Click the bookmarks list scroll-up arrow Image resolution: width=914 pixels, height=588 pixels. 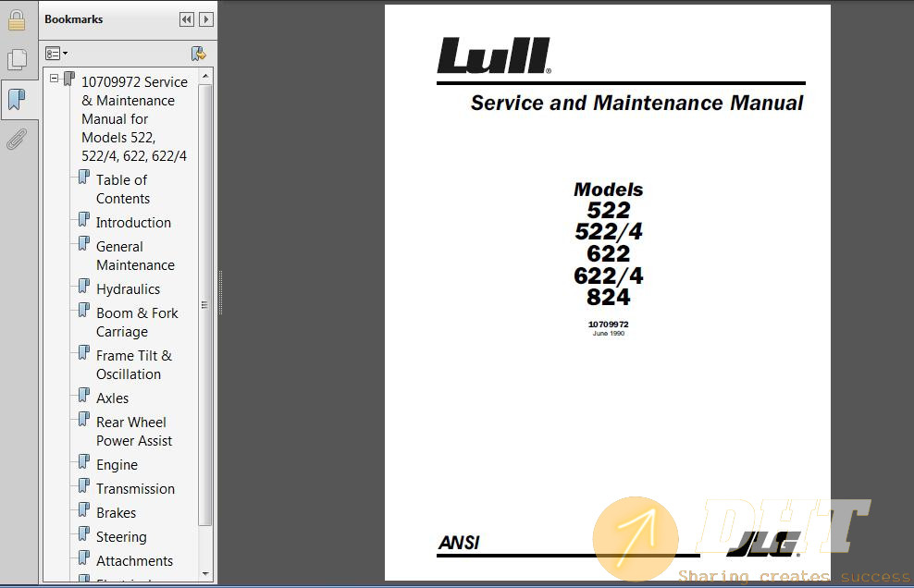click(x=205, y=77)
